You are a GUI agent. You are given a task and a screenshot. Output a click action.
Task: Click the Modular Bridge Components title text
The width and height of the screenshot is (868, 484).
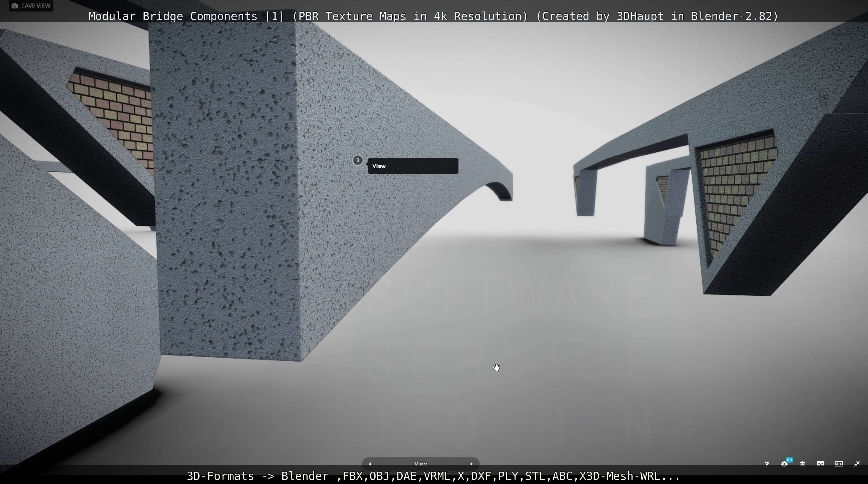(433, 16)
